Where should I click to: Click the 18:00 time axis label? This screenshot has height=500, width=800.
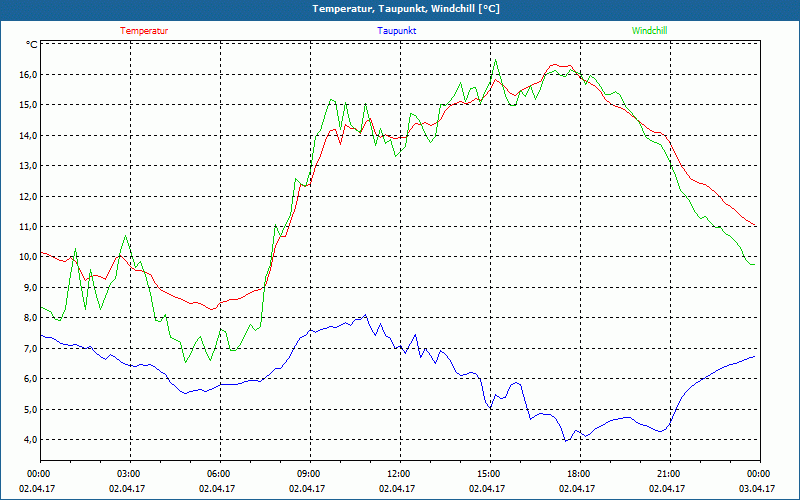tap(579, 474)
